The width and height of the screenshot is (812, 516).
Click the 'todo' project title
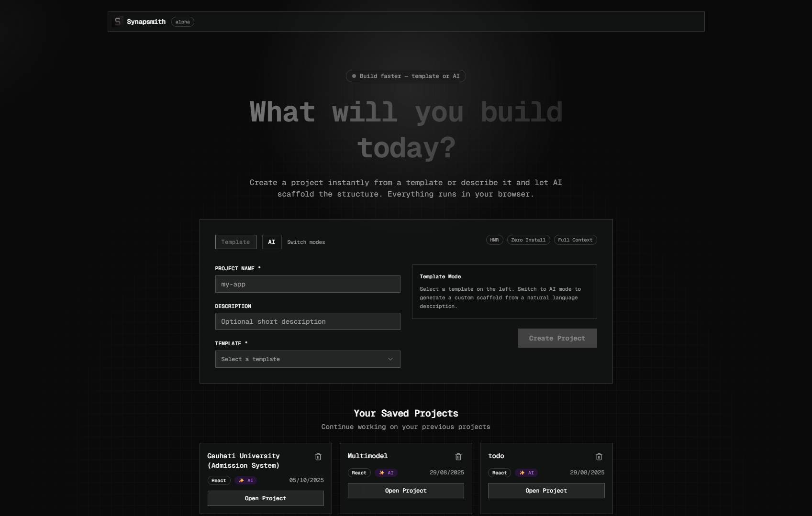click(x=496, y=456)
